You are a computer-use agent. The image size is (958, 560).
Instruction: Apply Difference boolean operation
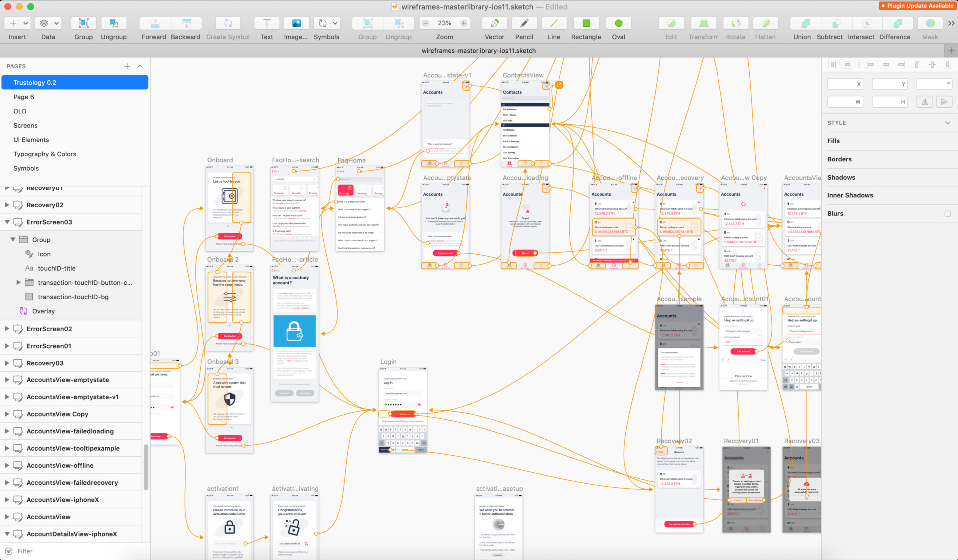tap(898, 23)
